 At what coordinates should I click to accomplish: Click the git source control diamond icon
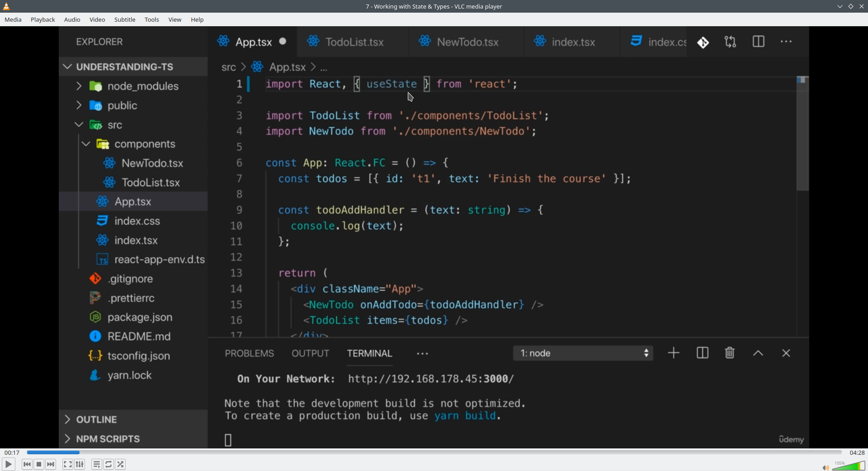pyautogui.click(x=703, y=42)
